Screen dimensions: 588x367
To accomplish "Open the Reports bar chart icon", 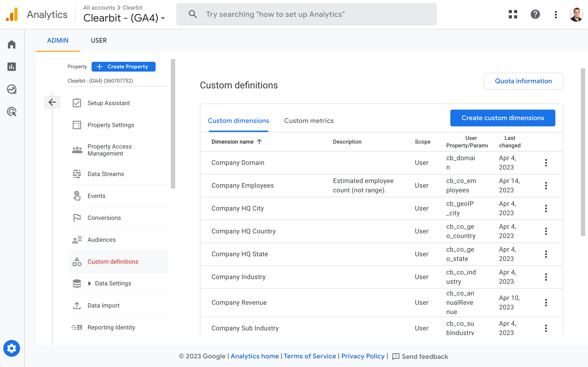I will tap(12, 66).
